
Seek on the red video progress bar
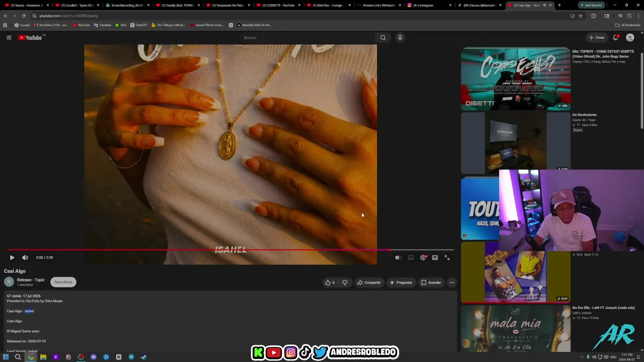click(x=230, y=249)
